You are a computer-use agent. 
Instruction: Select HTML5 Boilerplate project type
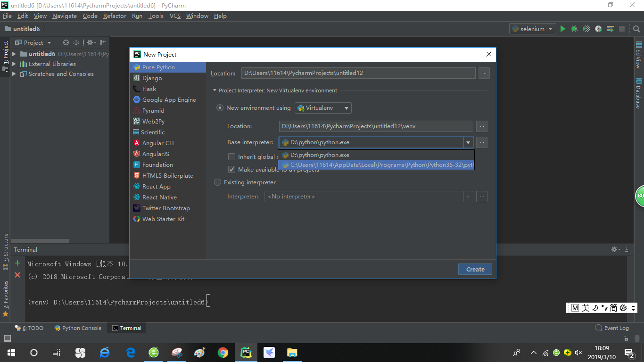point(168,176)
